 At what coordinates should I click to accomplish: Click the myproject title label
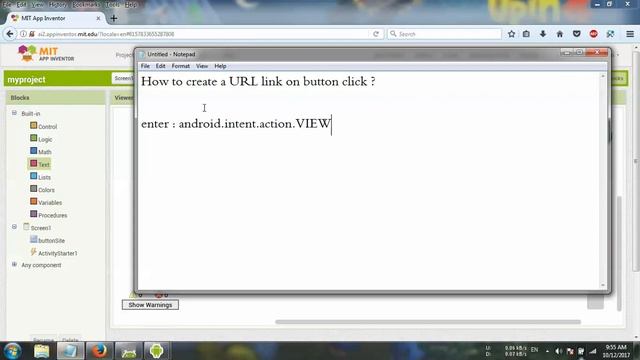point(26,80)
